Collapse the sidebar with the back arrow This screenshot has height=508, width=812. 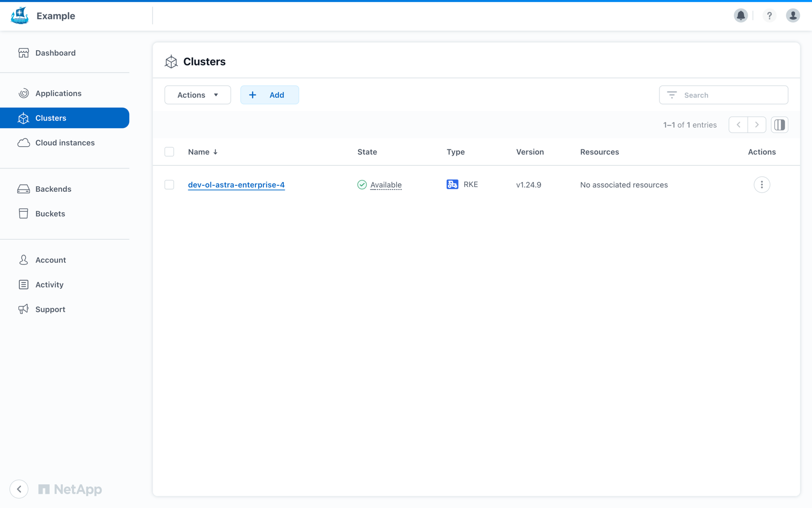coord(19,489)
